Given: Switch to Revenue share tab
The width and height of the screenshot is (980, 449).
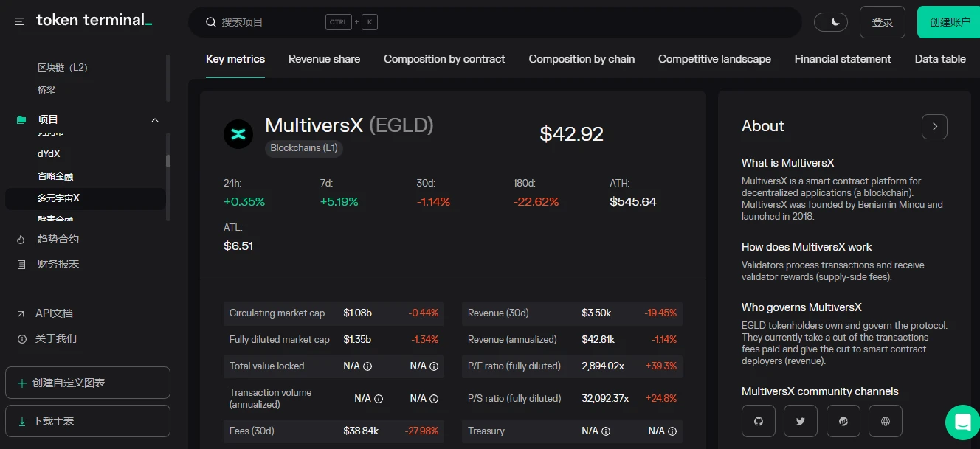Looking at the screenshot, I should click(x=324, y=59).
